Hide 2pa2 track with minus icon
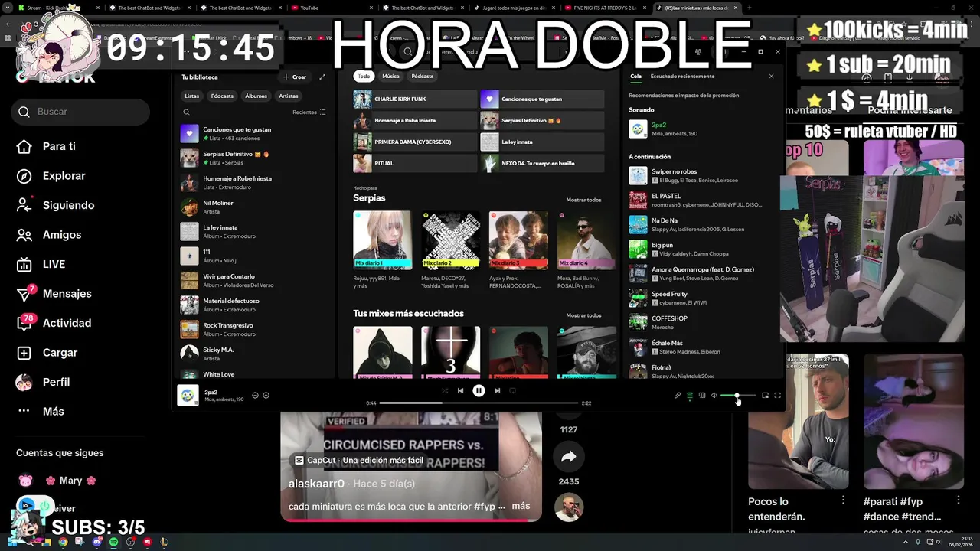 [255, 395]
